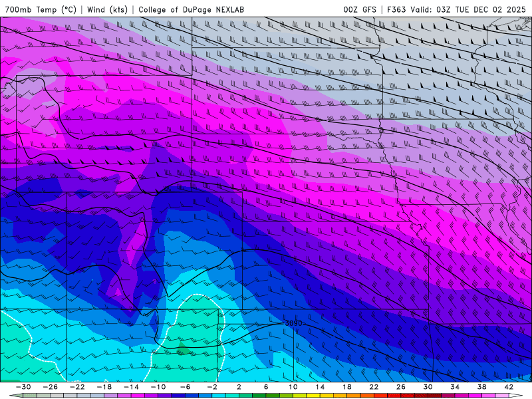Click the '-10' colorbar value
The height and width of the screenshot is (399, 532).
pyautogui.click(x=158, y=387)
